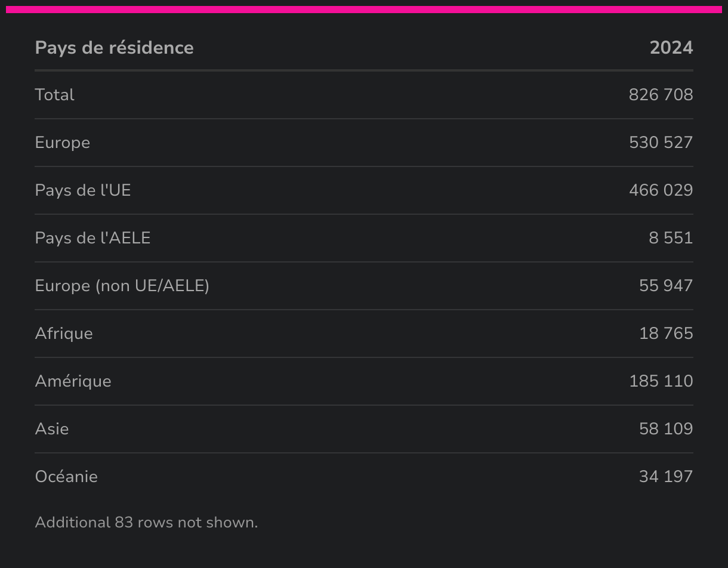Click the value 55 947
The width and height of the screenshot is (728, 568).
click(665, 286)
